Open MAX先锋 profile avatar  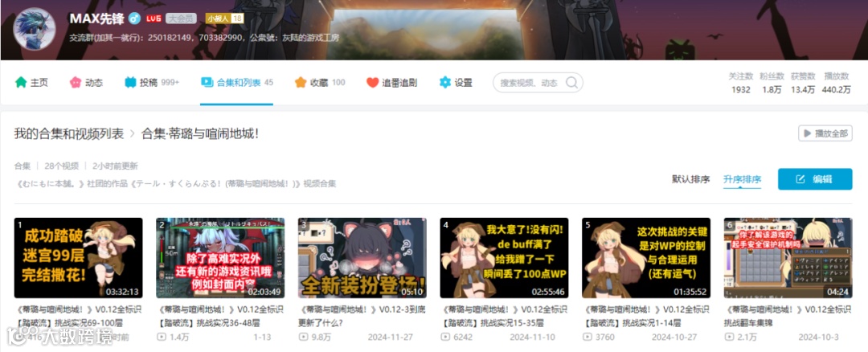pos(34,29)
